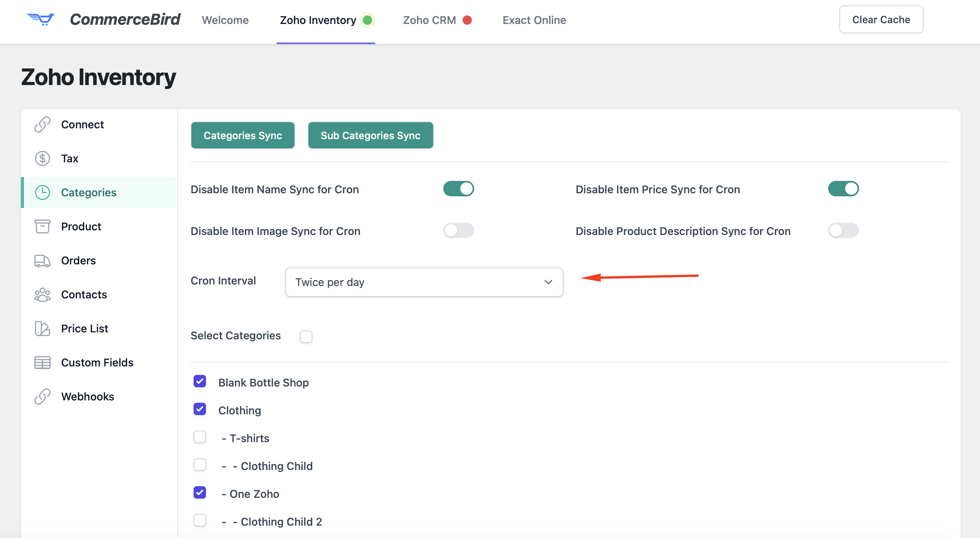Click the CommerceBird bird logo icon
The height and width of the screenshot is (538, 980).
pos(41,19)
